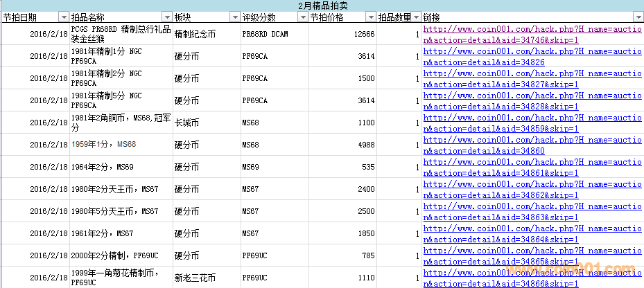Screen dimensions: 644x288
Task: Open the 拍品名称 column filter dropdown
Action: 166,17
